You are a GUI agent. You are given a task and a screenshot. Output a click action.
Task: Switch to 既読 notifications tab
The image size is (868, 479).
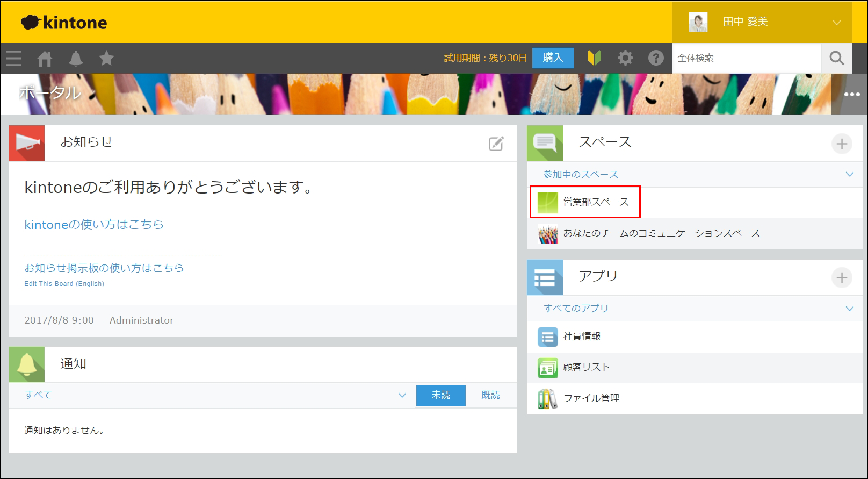(x=490, y=395)
